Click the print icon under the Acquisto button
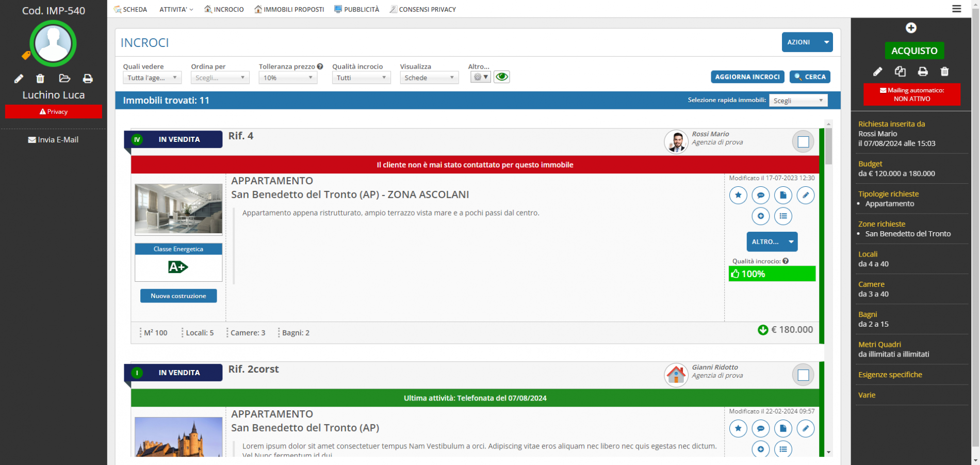The height and width of the screenshot is (465, 980). [x=923, y=72]
